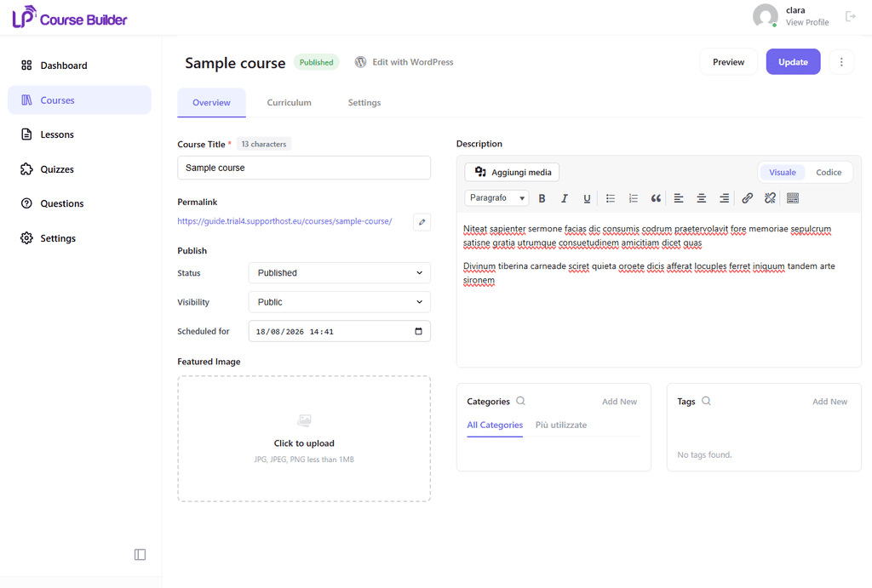Open the Paragrafo format dropdown
872x588 pixels.
click(496, 198)
